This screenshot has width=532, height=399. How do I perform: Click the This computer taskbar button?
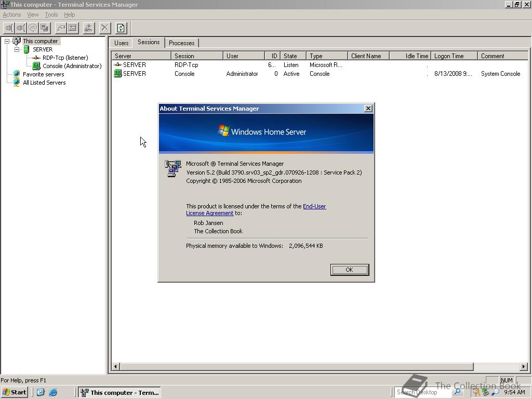119,393
